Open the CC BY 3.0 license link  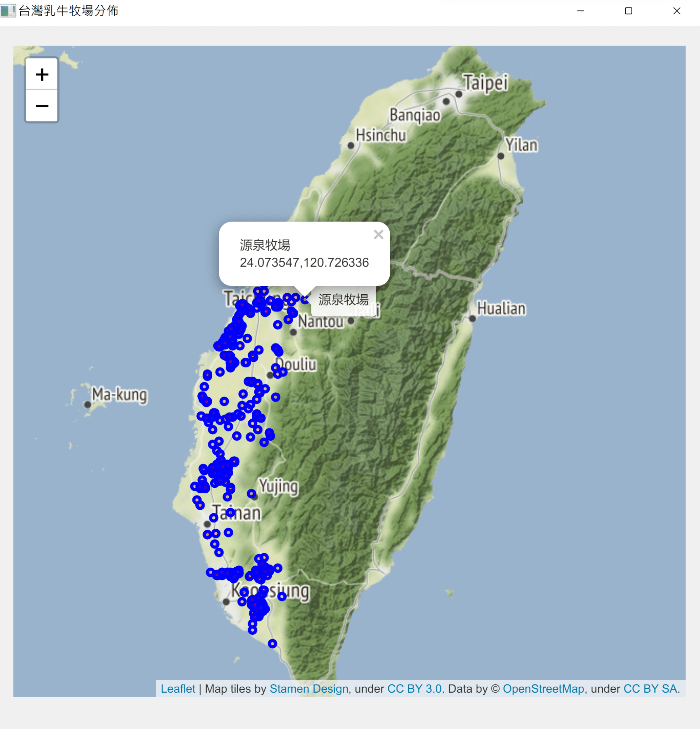414,689
